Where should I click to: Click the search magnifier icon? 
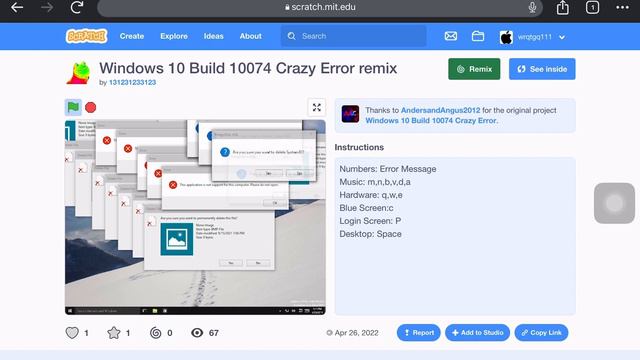pyautogui.click(x=291, y=36)
